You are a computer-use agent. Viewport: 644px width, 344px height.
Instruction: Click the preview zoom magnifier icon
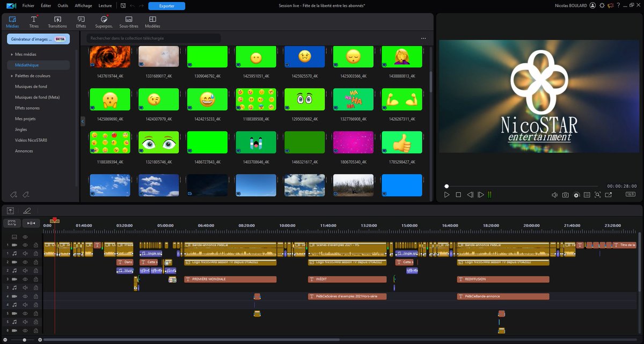597,195
